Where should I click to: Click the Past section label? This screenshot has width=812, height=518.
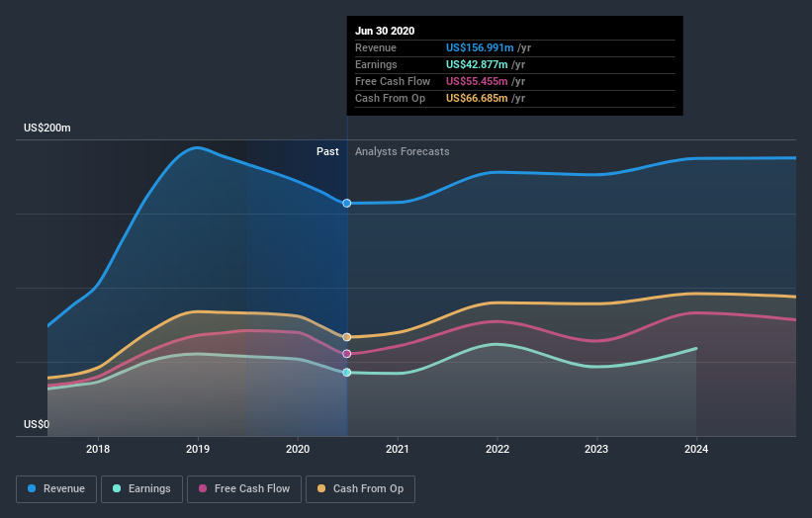[x=327, y=151]
